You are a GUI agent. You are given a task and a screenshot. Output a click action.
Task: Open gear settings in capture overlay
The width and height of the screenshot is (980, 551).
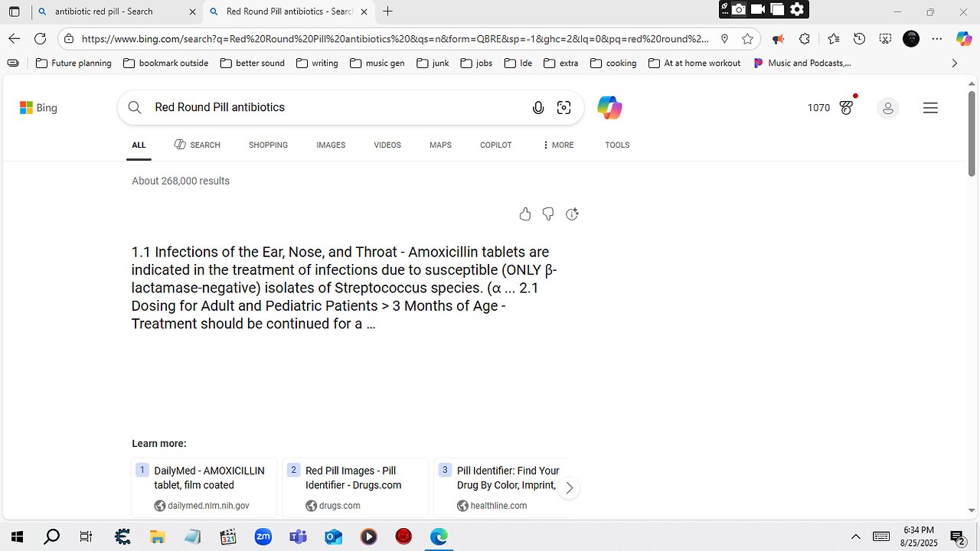click(797, 9)
